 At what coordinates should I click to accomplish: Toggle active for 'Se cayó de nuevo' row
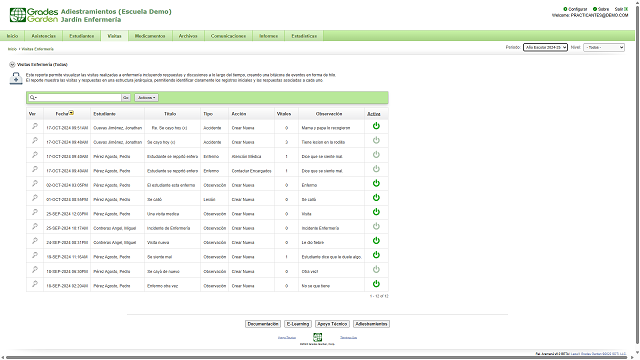(x=376, y=269)
